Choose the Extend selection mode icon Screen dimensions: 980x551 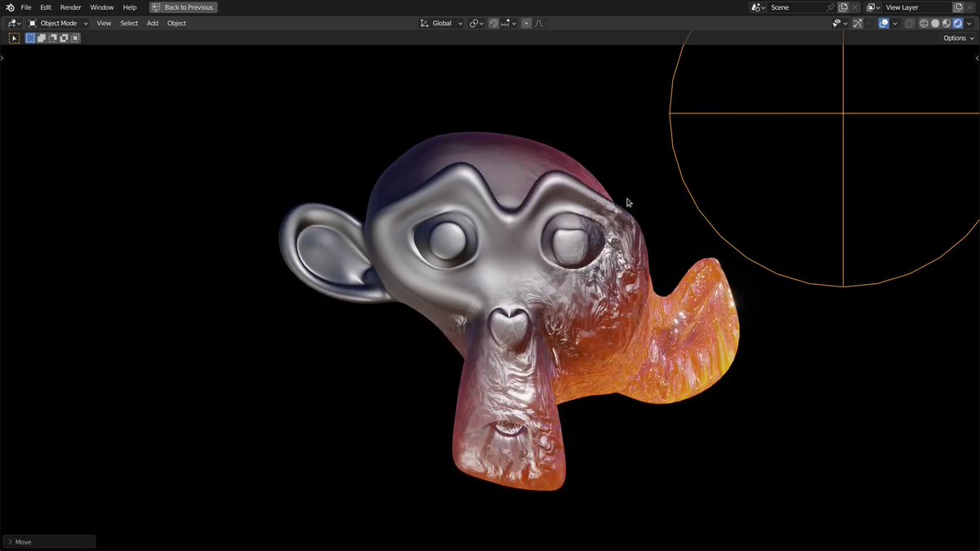(42, 38)
